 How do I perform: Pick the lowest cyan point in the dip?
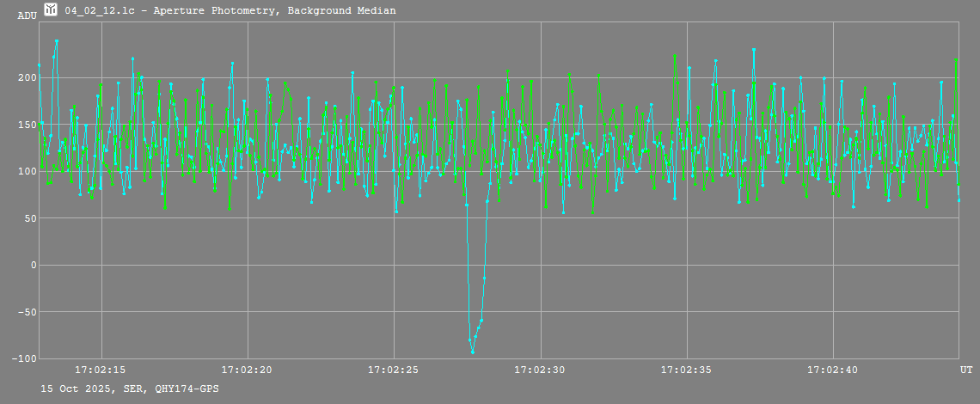coord(472,352)
